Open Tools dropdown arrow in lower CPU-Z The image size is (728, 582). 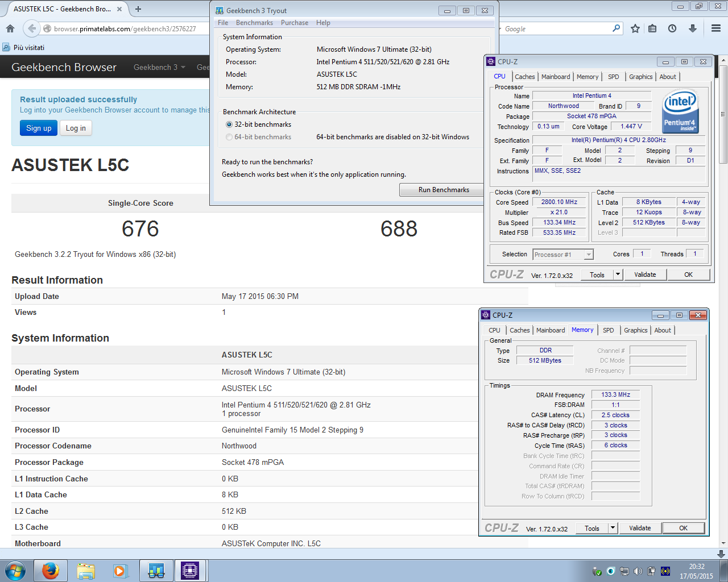(x=613, y=528)
